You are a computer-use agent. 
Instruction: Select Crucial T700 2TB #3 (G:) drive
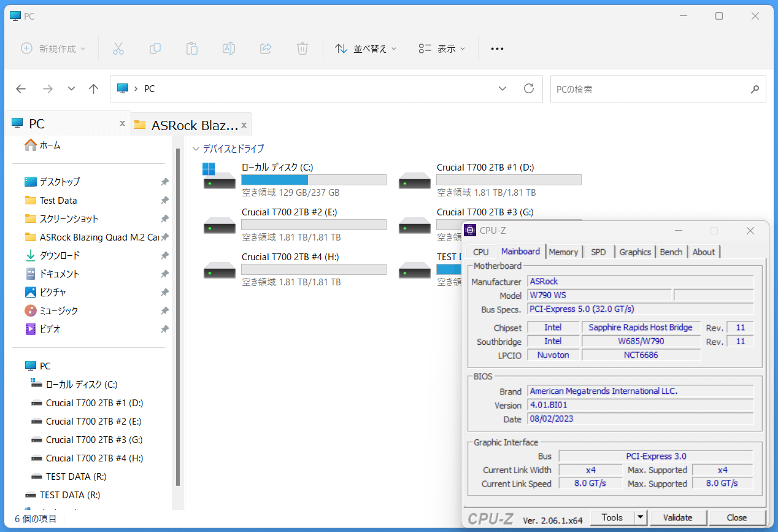coord(414,225)
